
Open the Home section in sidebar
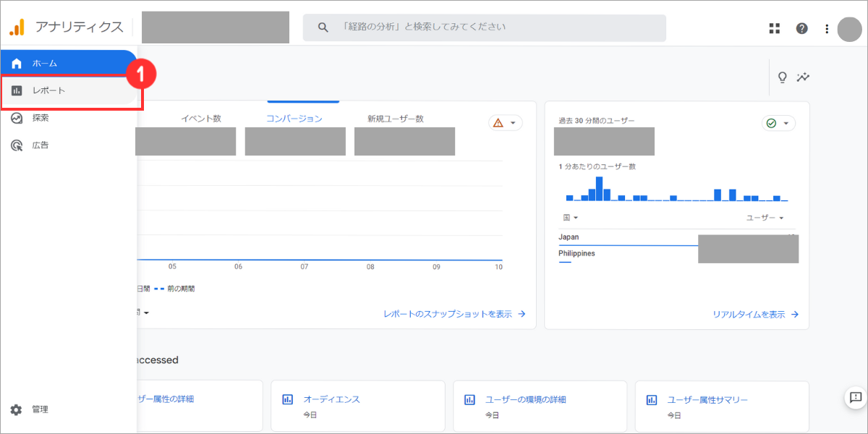[69, 63]
